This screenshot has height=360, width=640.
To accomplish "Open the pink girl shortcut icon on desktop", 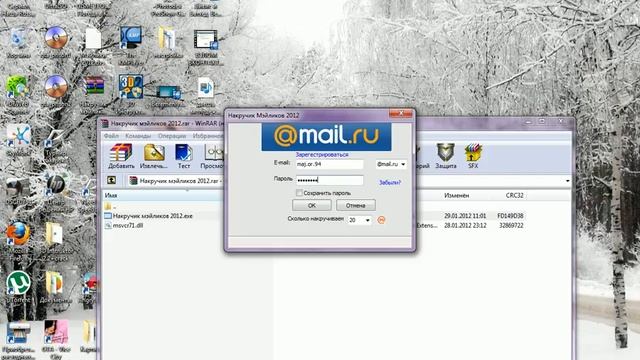I will point(56,331).
